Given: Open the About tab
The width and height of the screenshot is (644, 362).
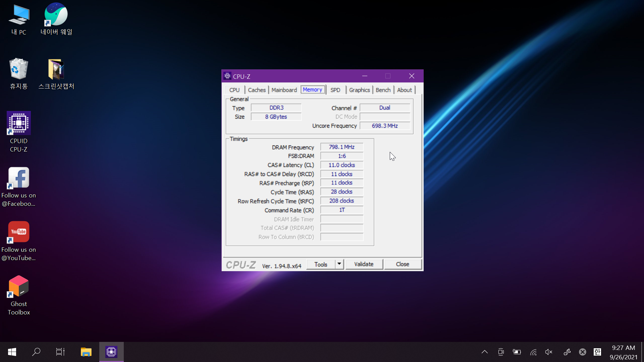Looking at the screenshot, I should pyautogui.click(x=405, y=90).
